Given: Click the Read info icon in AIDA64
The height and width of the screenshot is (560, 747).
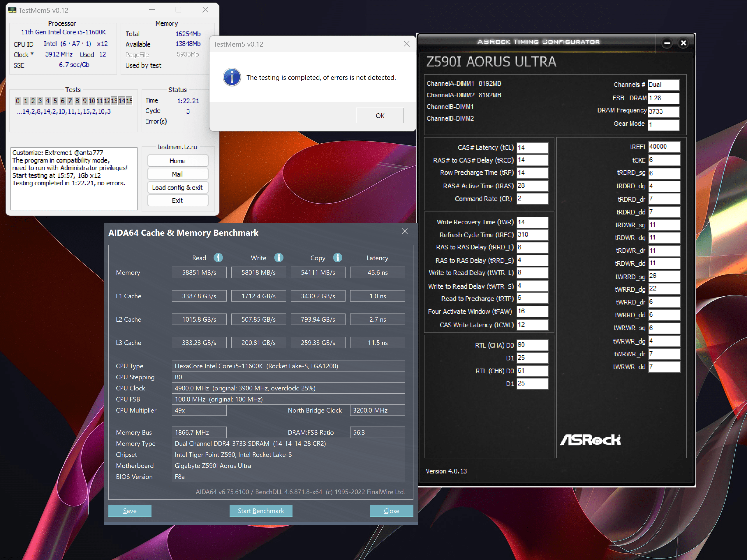Looking at the screenshot, I should [x=218, y=258].
